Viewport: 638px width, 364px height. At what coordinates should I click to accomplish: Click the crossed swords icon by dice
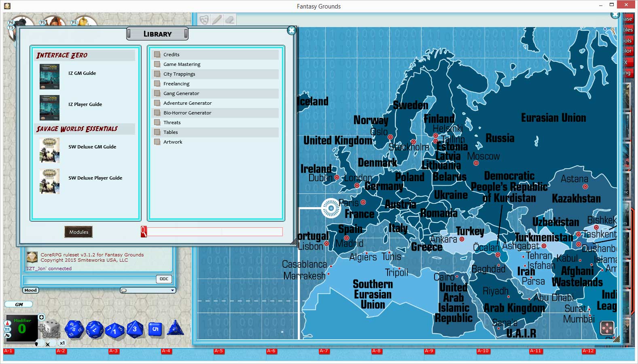coord(48,345)
